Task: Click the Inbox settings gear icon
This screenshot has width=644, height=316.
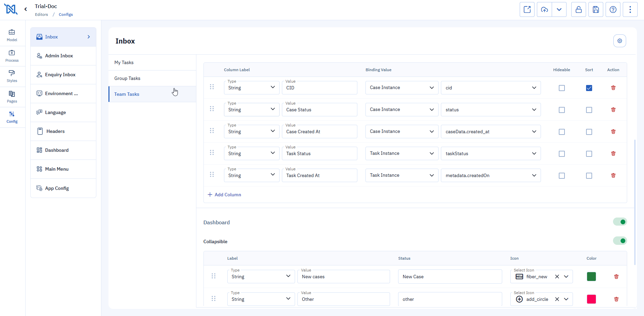Action: click(x=620, y=41)
